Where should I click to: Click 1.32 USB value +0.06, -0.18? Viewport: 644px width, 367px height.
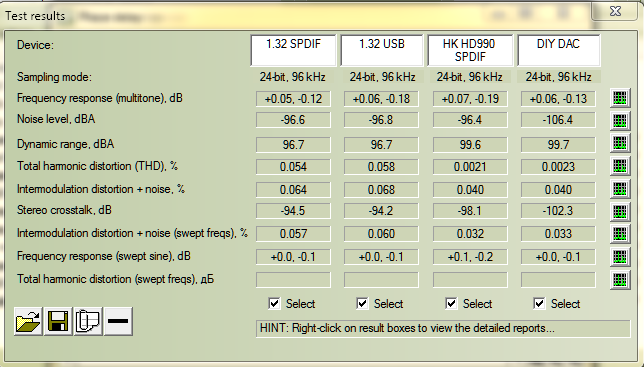coord(381,99)
